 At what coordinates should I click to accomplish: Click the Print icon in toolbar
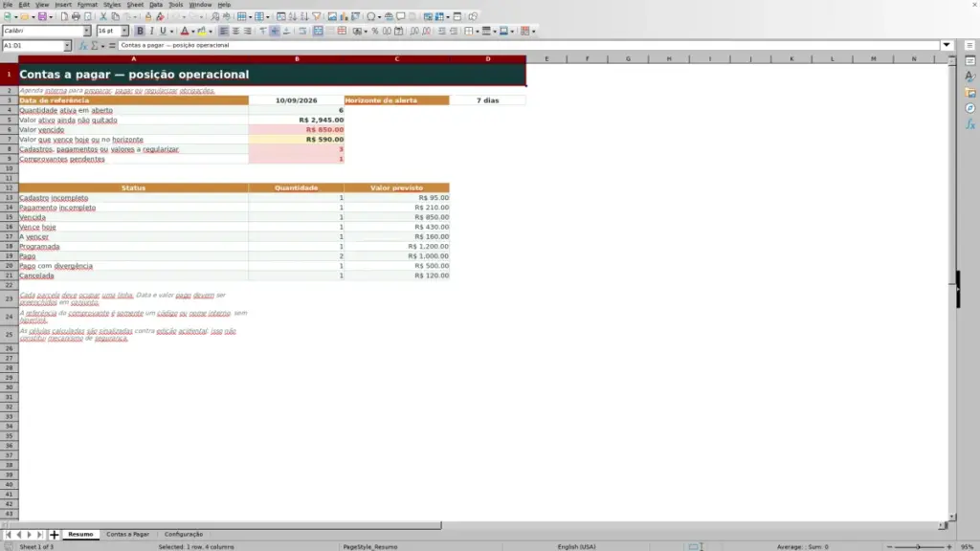[76, 17]
